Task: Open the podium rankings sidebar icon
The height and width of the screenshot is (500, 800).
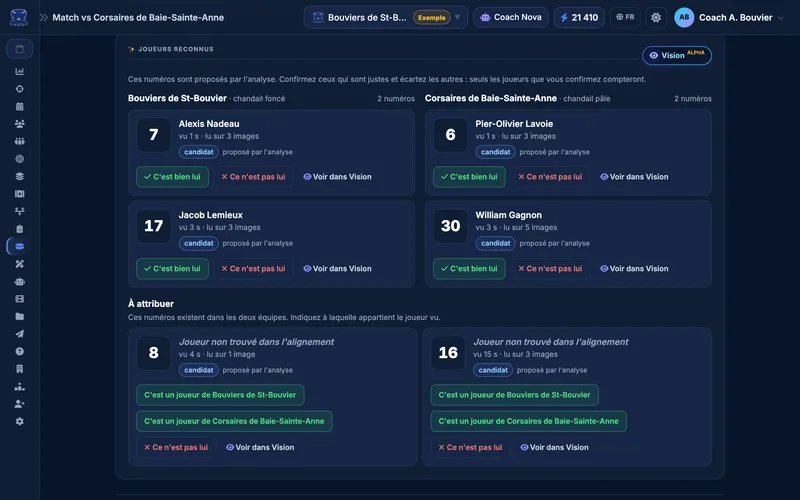Action: coord(19,387)
